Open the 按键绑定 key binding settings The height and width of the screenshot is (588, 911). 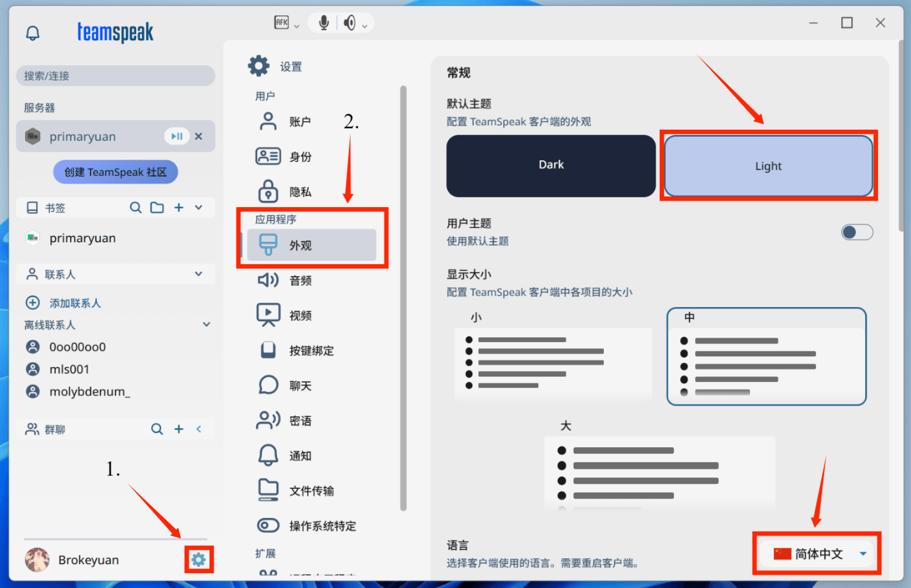(x=311, y=350)
